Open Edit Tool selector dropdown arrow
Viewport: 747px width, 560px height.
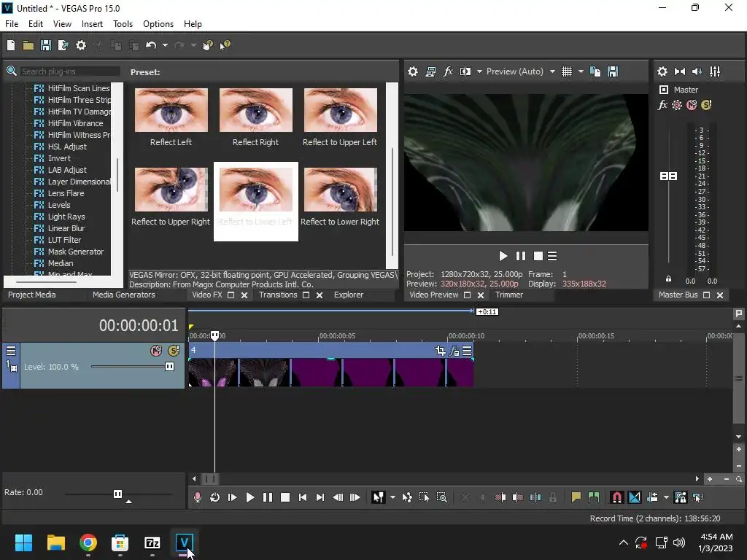point(392,497)
